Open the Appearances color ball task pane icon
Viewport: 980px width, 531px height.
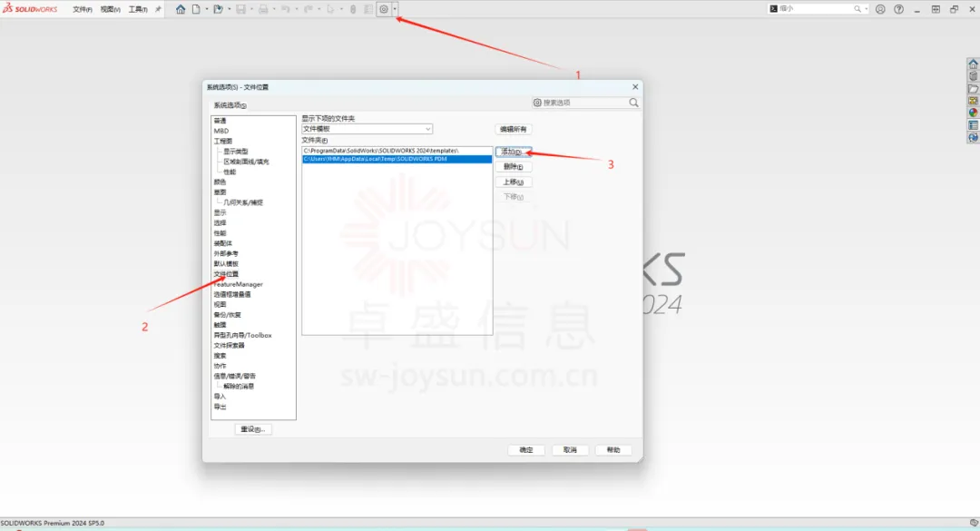[x=973, y=113]
